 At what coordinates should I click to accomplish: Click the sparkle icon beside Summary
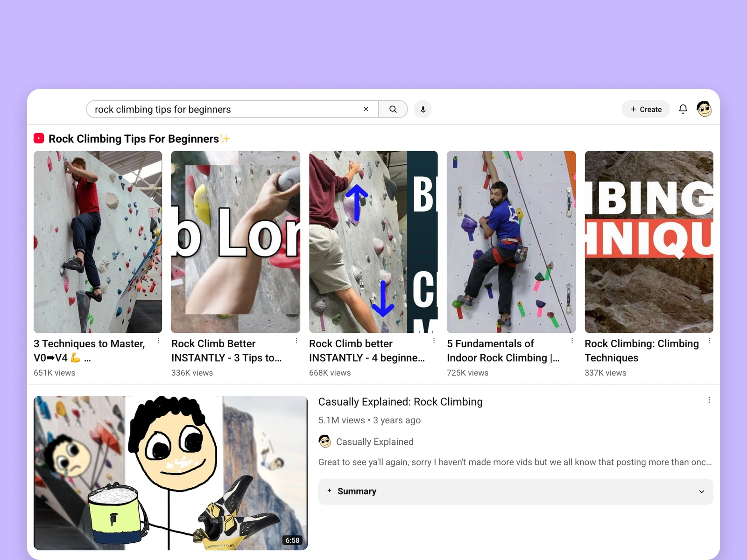click(x=330, y=490)
